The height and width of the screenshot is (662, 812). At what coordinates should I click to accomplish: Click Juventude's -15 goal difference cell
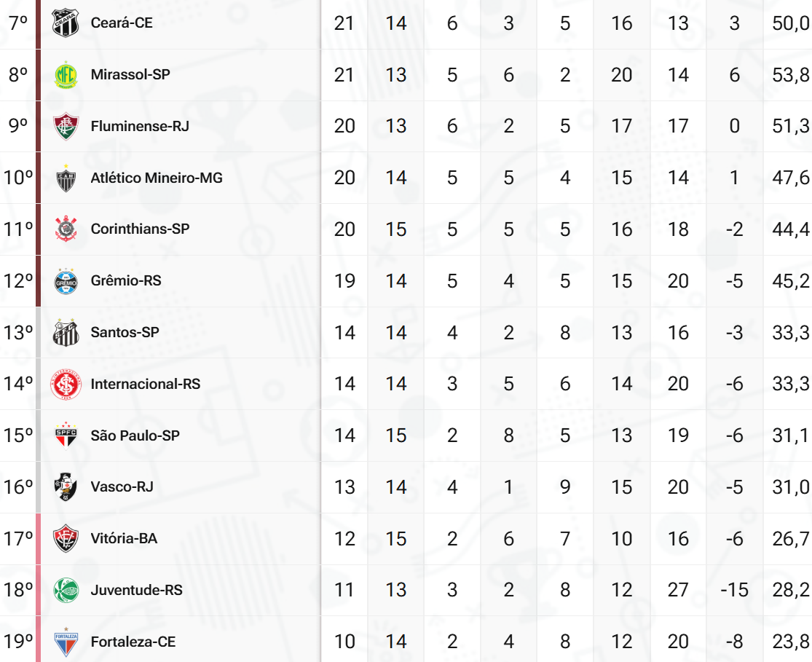[734, 591]
